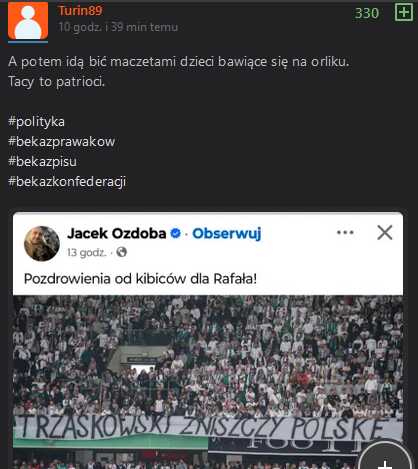Click the 330 vote count
This screenshot has width=418, height=469.
click(367, 13)
